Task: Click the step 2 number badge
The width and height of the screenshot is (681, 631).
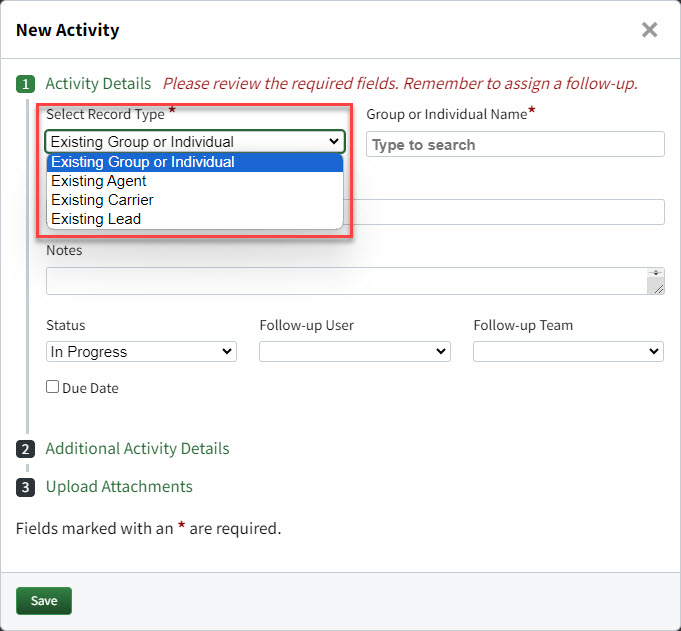Action: pyautogui.click(x=26, y=449)
